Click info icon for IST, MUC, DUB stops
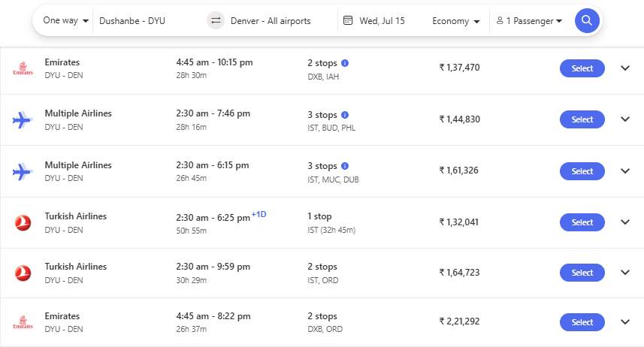Image resolution: width=644 pixels, height=347 pixels. (x=345, y=166)
